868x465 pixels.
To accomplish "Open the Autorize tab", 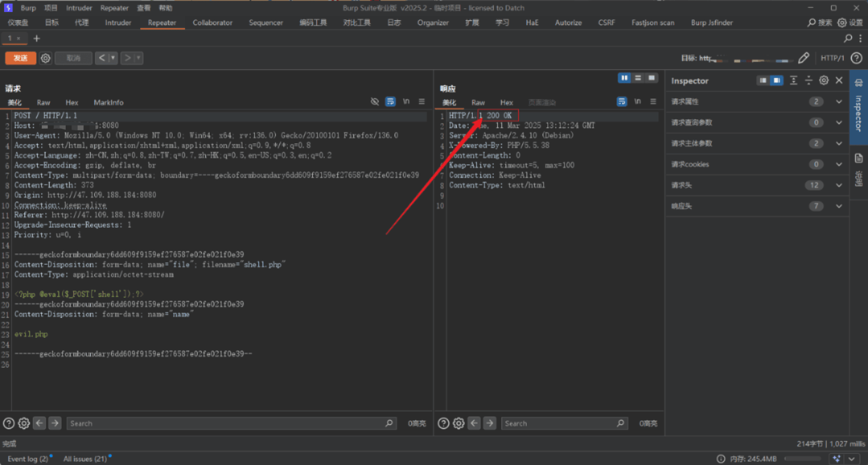I will [x=568, y=22].
